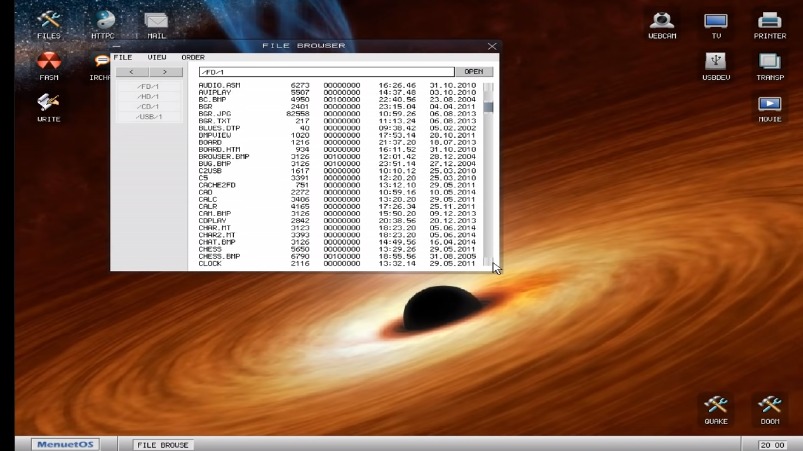803x451 pixels.
Task: Open the FASM assembler icon
Action: pos(48,63)
